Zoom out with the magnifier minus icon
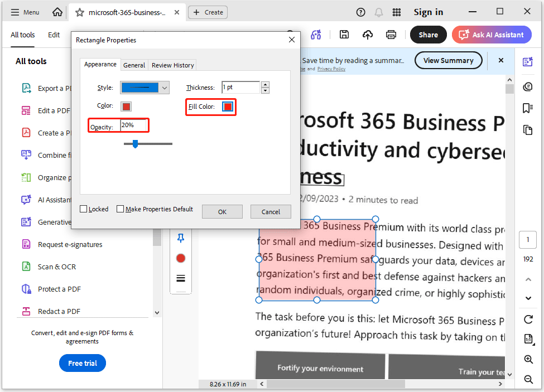This screenshot has height=392, width=544. (x=528, y=380)
